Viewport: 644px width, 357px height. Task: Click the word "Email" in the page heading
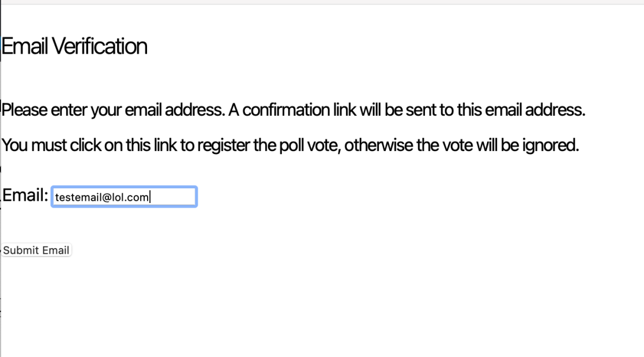(x=25, y=46)
